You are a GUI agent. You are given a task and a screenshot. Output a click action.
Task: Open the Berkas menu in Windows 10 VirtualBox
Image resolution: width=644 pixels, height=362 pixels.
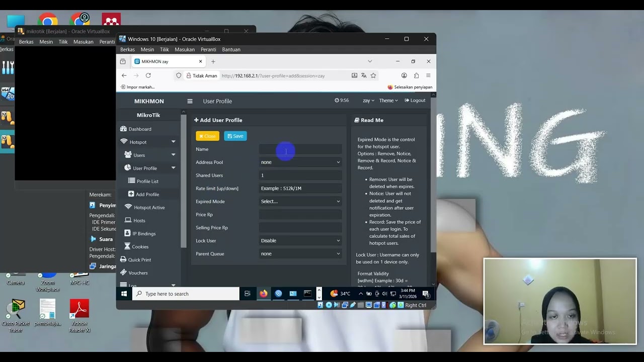[x=127, y=50]
